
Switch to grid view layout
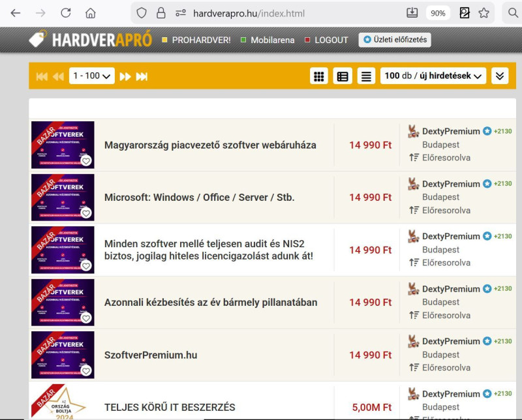[319, 76]
